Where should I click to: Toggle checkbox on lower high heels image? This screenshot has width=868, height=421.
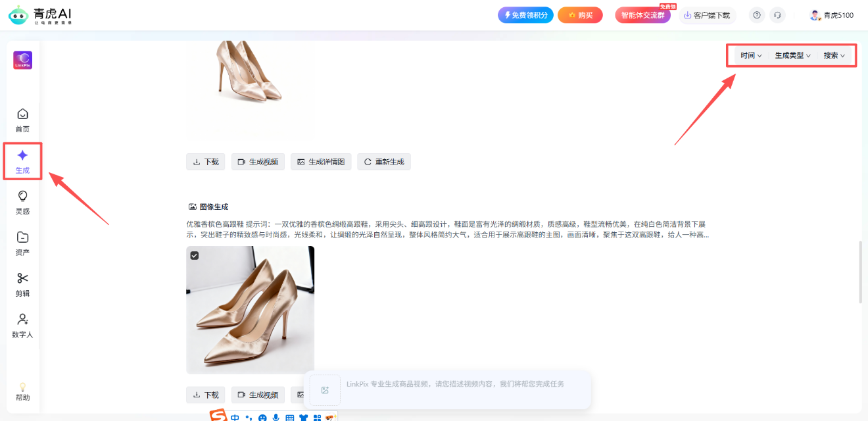click(195, 255)
